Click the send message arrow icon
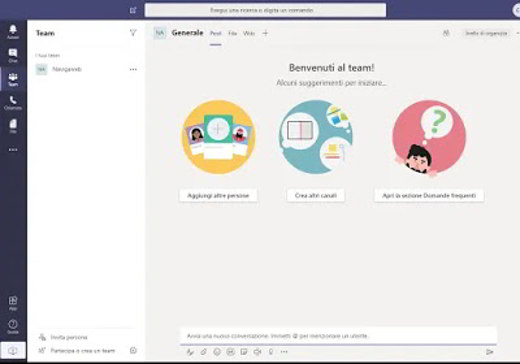This screenshot has height=364, width=520. [489, 352]
